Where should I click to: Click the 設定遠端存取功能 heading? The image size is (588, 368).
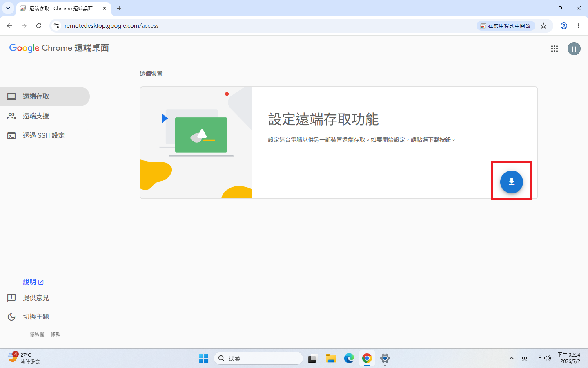point(323,119)
